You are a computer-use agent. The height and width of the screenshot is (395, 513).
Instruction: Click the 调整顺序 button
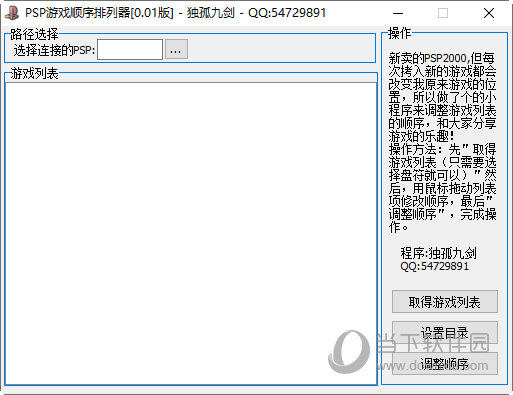pos(445,363)
